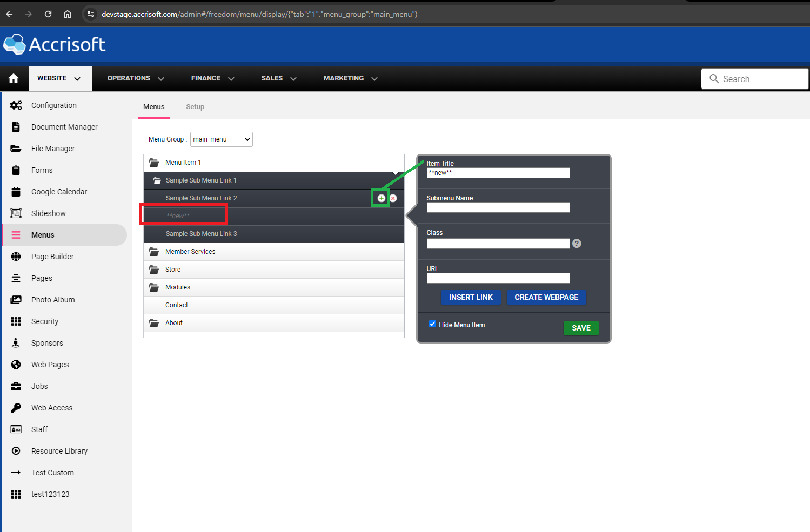Click the green add submenu item icon
This screenshot has width=810, height=532.
tap(381, 198)
